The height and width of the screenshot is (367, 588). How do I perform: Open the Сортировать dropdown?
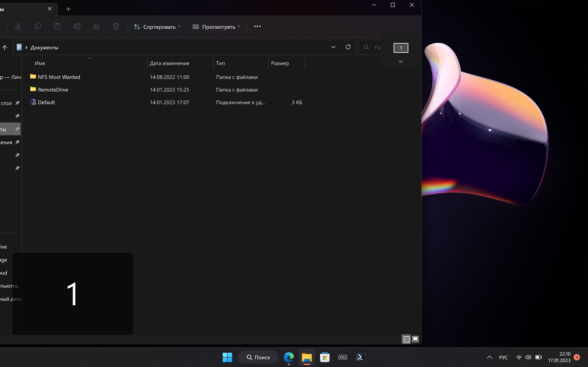(157, 27)
